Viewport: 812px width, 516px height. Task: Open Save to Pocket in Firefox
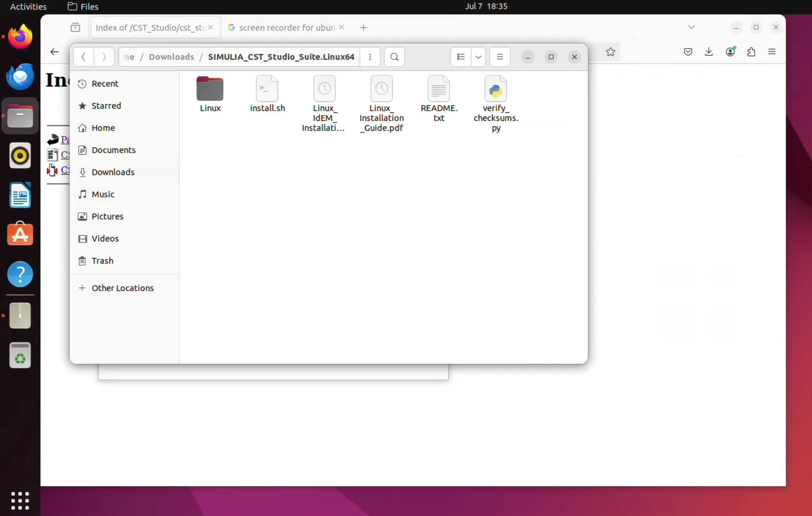688,52
